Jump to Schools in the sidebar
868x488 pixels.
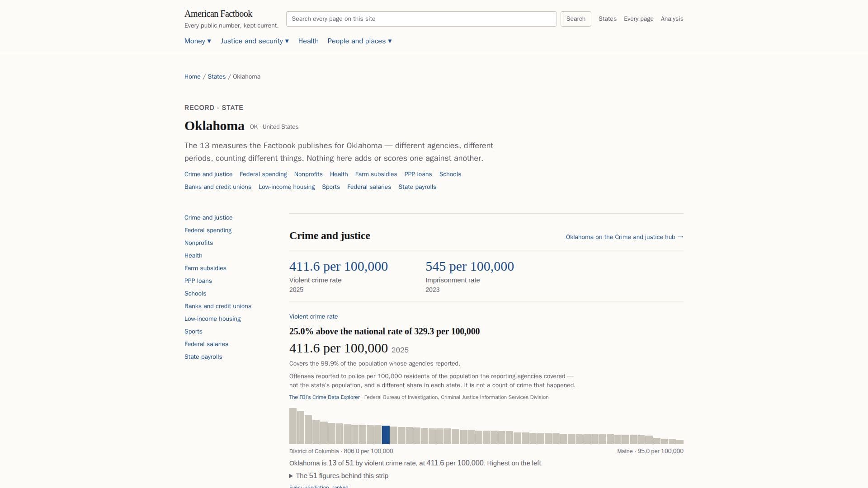tap(195, 294)
